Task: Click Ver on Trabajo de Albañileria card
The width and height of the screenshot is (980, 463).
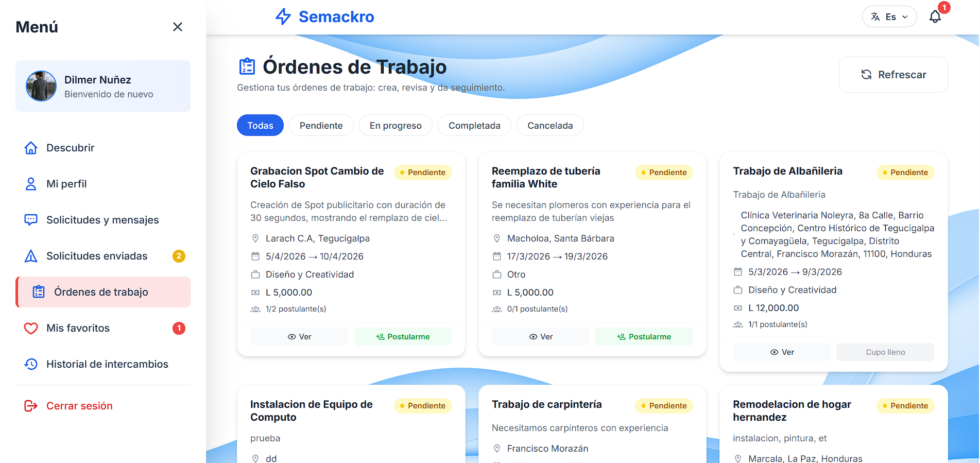Action: (782, 352)
